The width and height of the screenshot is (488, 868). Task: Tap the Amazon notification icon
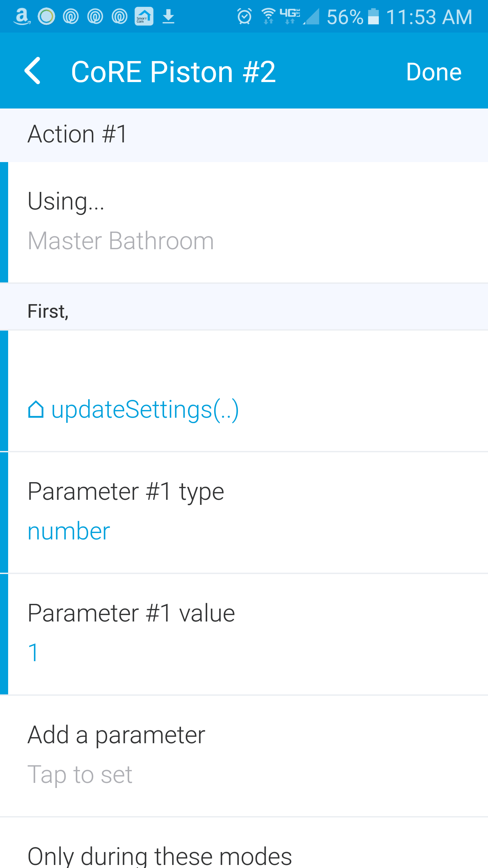coord(22,16)
